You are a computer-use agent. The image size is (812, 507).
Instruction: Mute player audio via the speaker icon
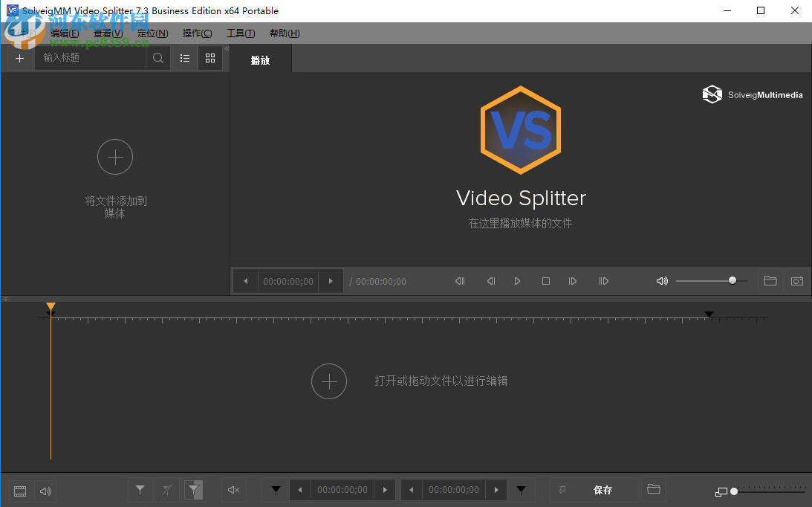point(661,281)
